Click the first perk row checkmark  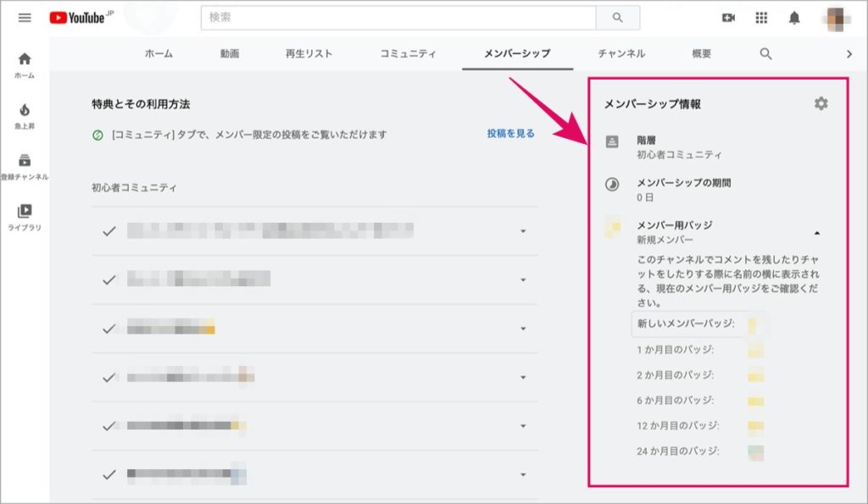pyautogui.click(x=109, y=231)
